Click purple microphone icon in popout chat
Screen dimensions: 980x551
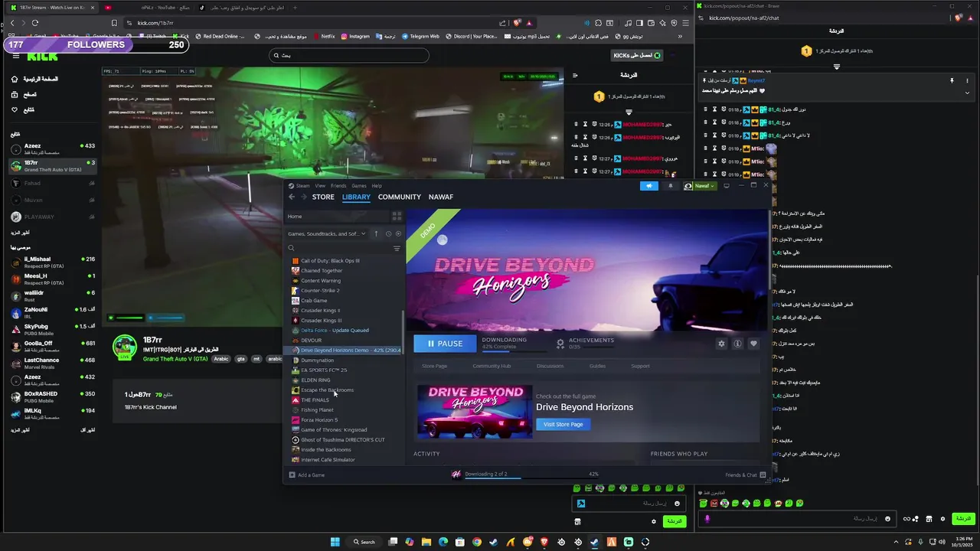tap(707, 519)
